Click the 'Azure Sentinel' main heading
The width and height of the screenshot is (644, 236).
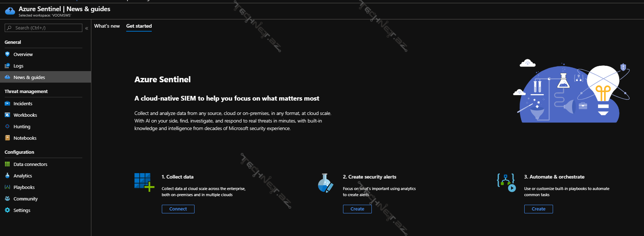coord(163,79)
